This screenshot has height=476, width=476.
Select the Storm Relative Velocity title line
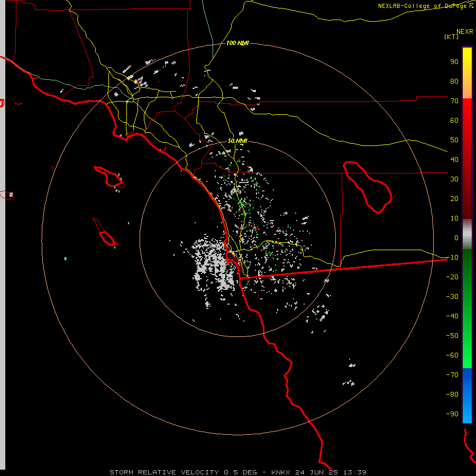click(237, 472)
